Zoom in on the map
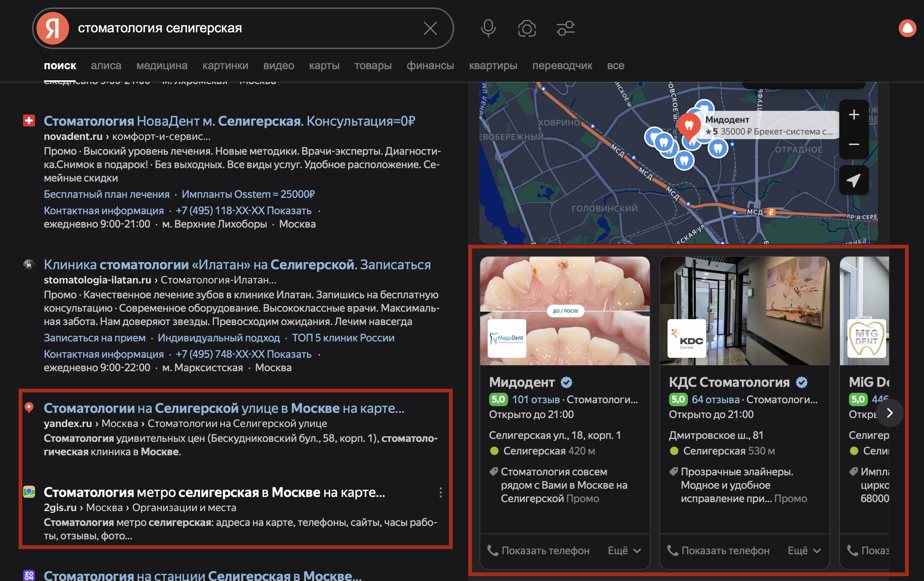924x581 pixels. (853, 115)
